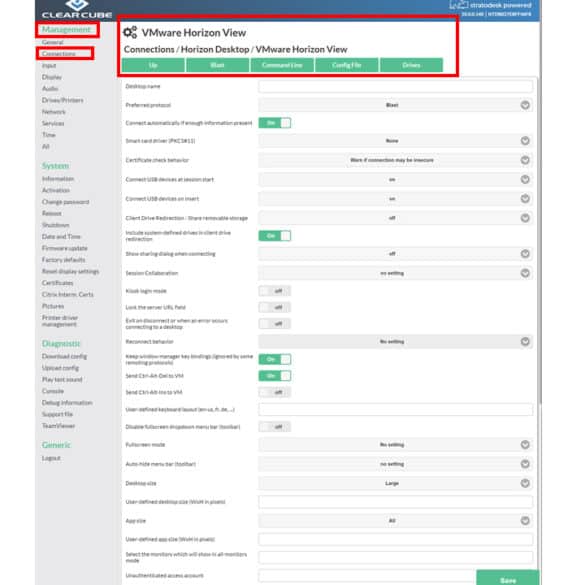The image size is (585, 585).
Task: Switch to the Command Line tab
Action: [282, 65]
